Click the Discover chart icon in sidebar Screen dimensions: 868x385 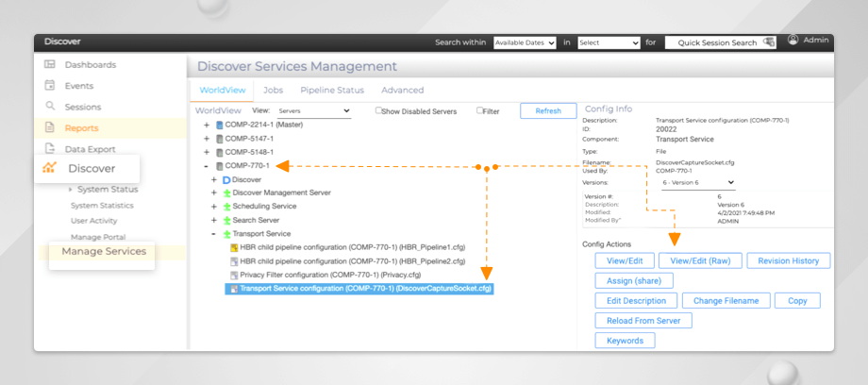tap(50, 168)
